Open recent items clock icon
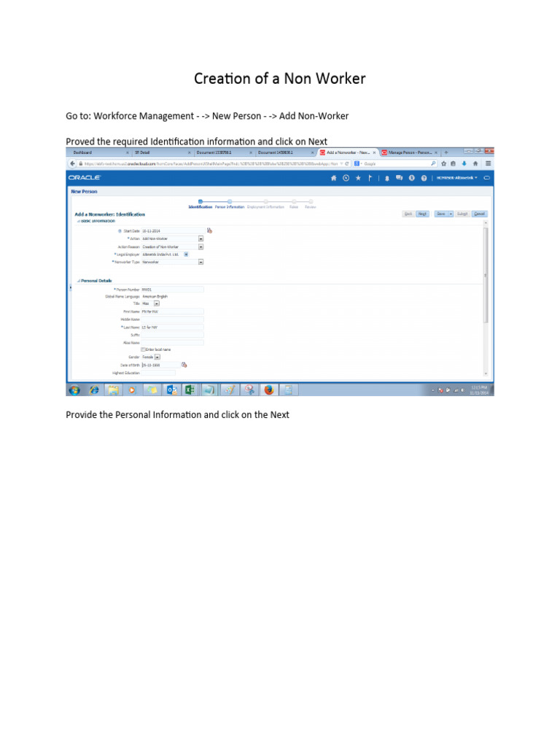This screenshot has height=747, width=560. point(346,178)
